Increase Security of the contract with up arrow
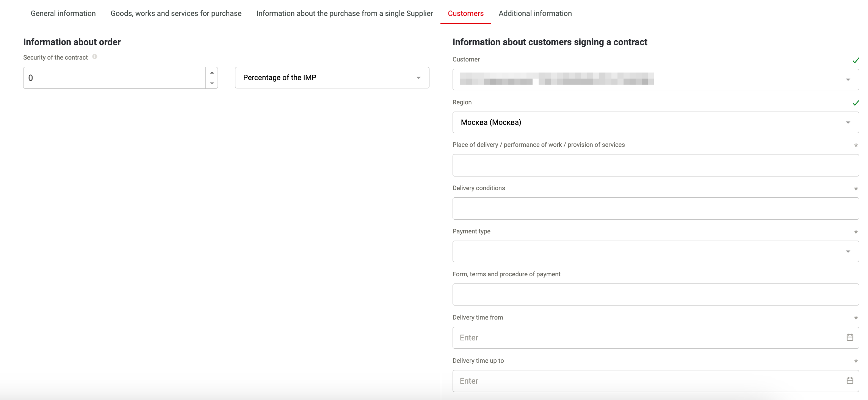Screen dimensions: 868x400 (x=212, y=72)
